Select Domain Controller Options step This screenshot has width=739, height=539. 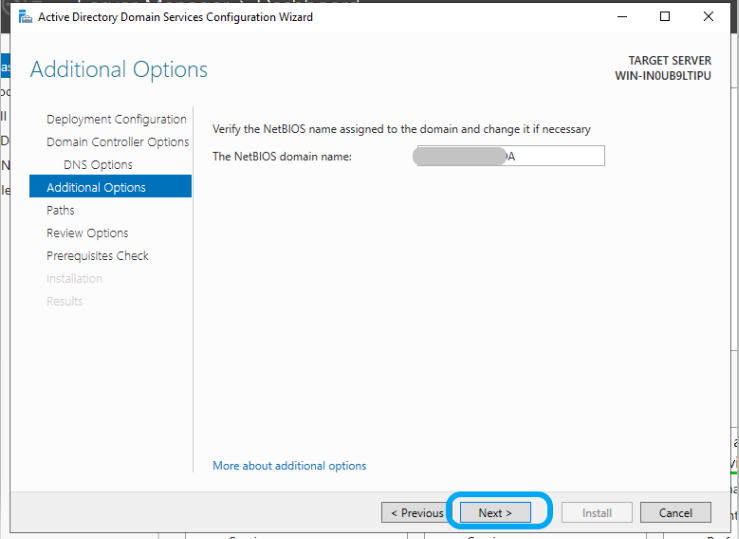coord(117,142)
